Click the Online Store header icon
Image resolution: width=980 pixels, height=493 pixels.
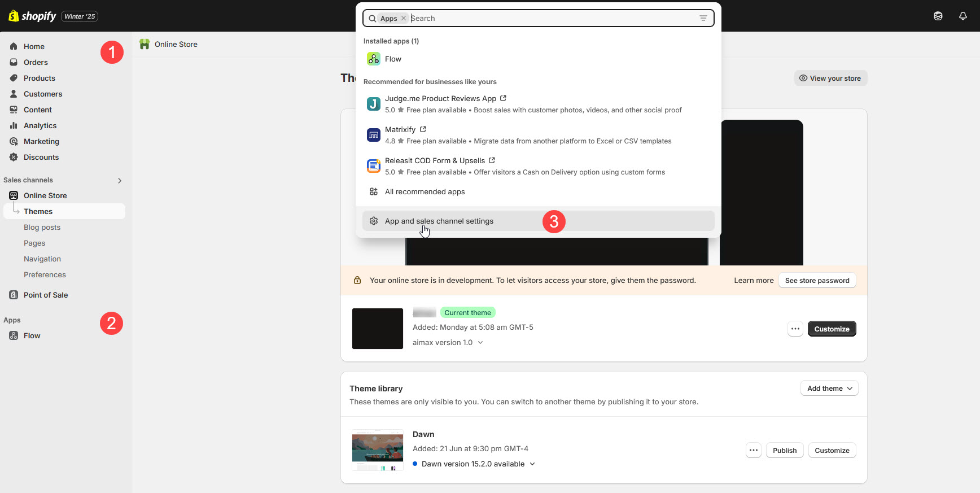tap(145, 44)
